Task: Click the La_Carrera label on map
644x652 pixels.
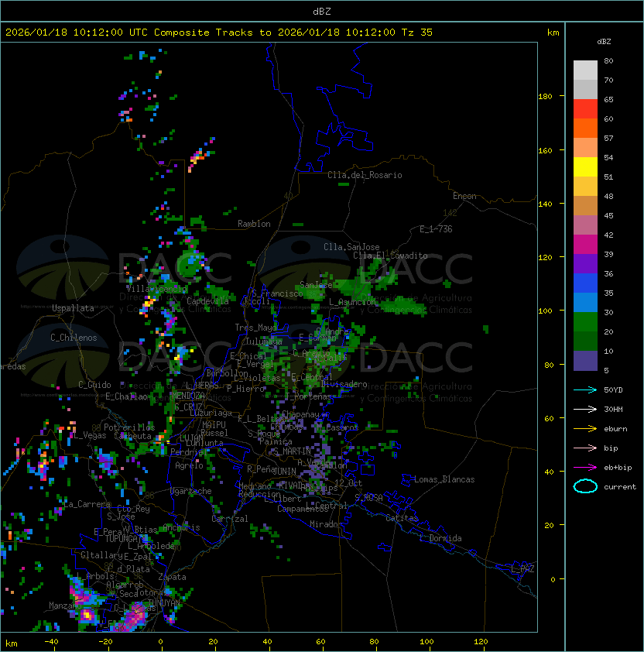Action: tap(87, 504)
